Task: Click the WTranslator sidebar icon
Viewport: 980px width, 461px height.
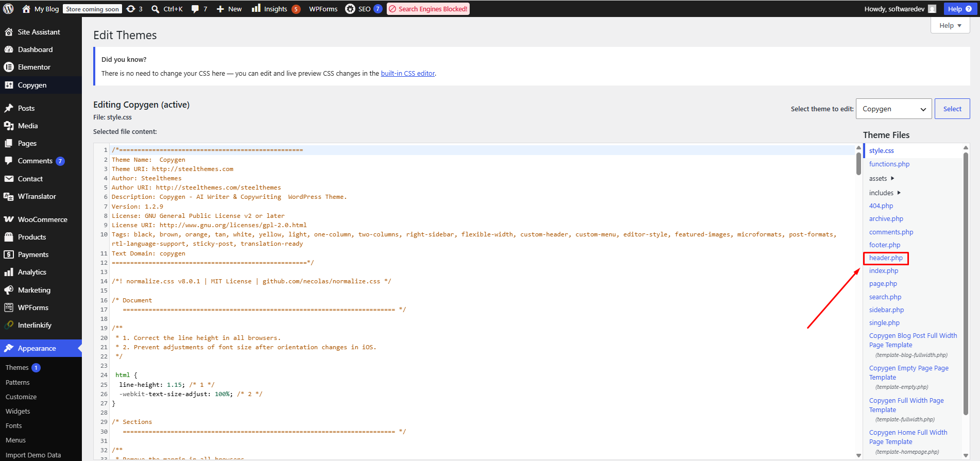Action: 9,196
